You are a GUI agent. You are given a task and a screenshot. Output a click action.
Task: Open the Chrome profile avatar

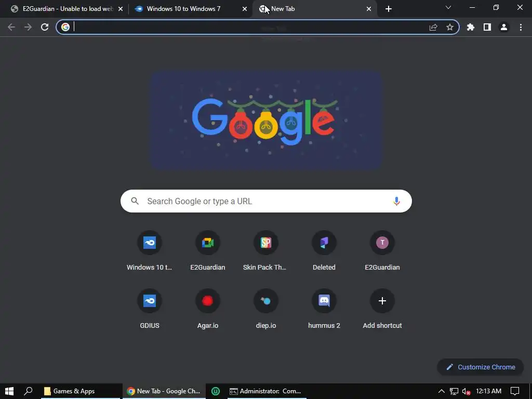(x=504, y=27)
